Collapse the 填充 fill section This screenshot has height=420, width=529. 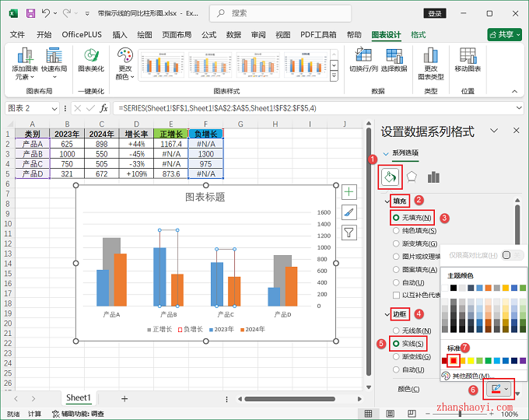click(389, 201)
